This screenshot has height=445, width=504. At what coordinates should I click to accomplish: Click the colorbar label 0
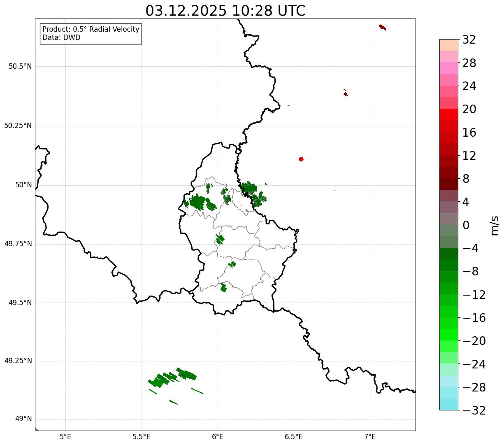click(466, 225)
